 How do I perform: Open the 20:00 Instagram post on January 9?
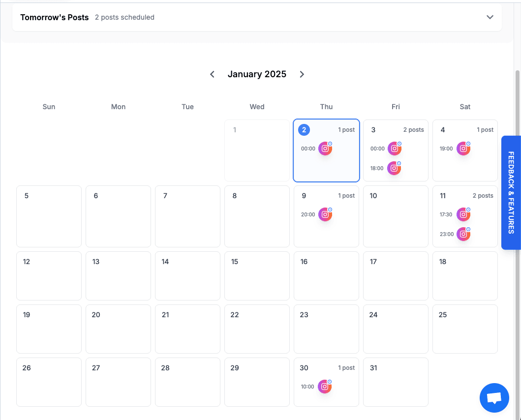325,214
